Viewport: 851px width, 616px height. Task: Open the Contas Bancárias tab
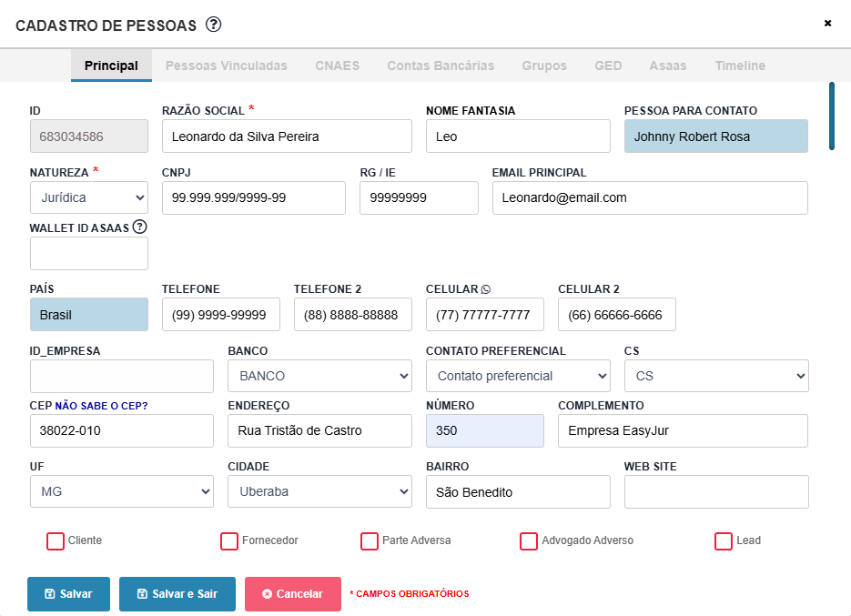click(x=441, y=66)
